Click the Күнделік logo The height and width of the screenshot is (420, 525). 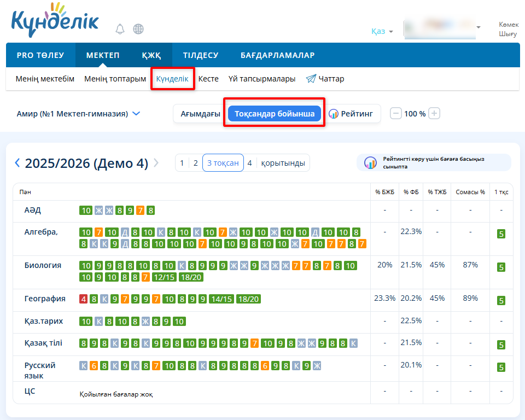point(55,20)
